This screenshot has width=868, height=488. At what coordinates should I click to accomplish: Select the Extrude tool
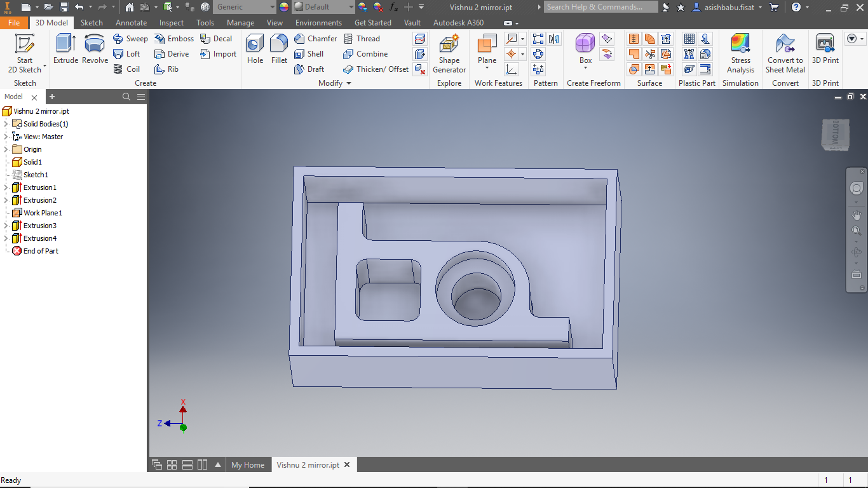tap(65, 50)
